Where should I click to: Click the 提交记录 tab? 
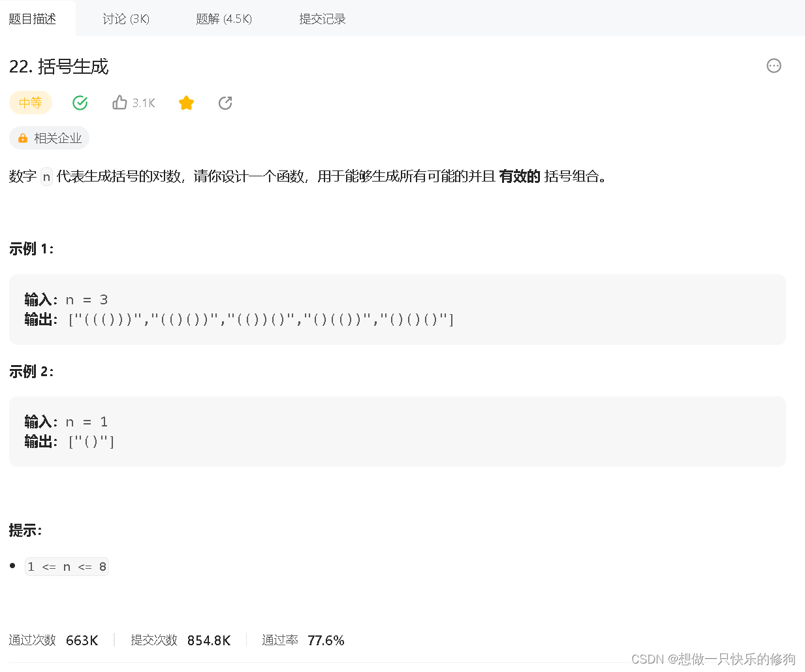point(322,18)
